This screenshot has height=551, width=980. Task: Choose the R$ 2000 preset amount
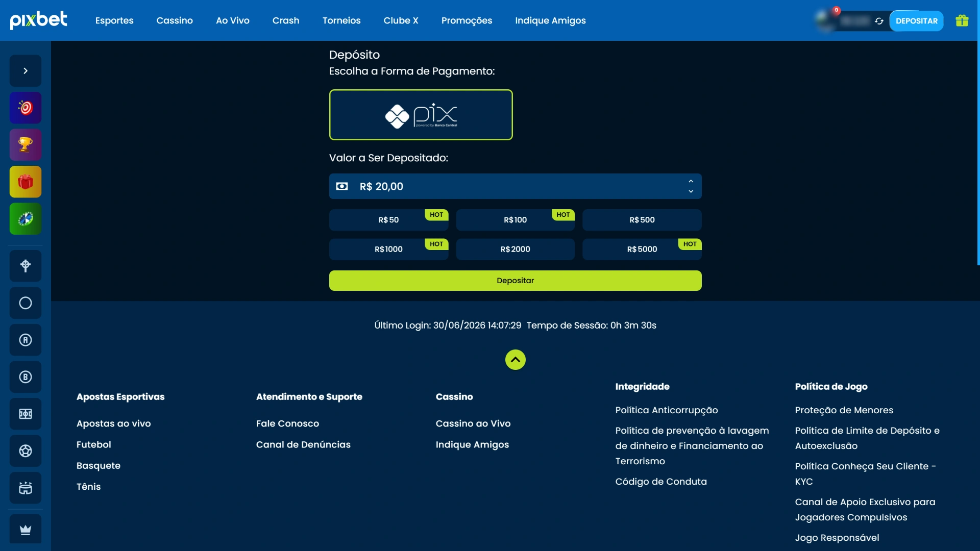[516, 249]
